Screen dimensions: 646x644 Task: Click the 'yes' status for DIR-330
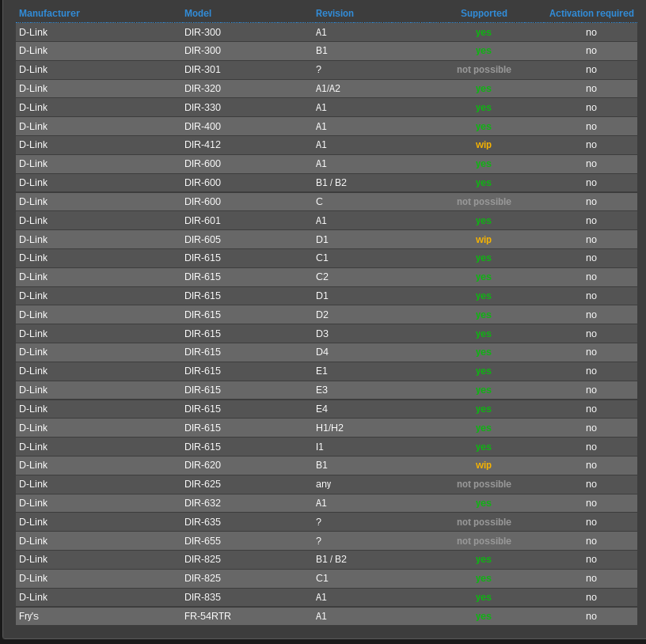click(x=483, y=108)
